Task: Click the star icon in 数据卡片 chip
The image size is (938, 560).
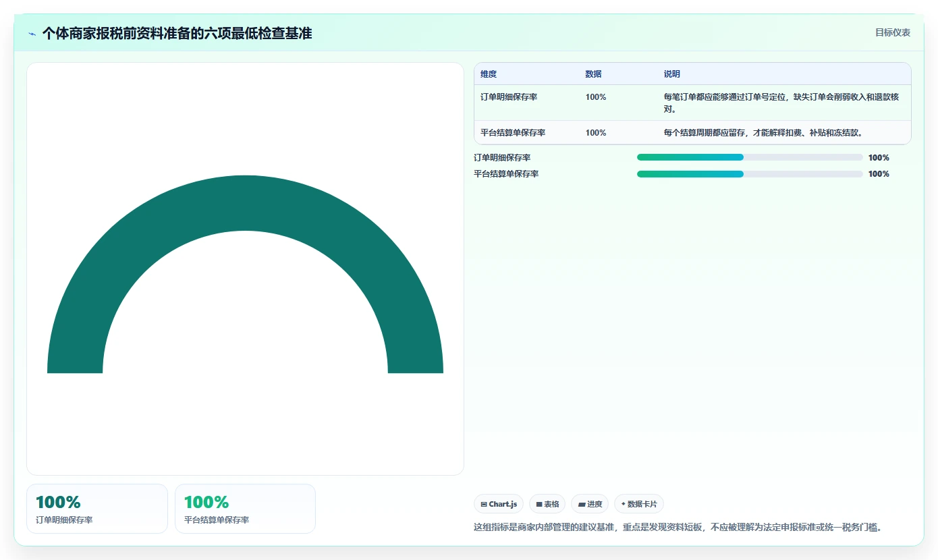Action: tap(623, 504)
